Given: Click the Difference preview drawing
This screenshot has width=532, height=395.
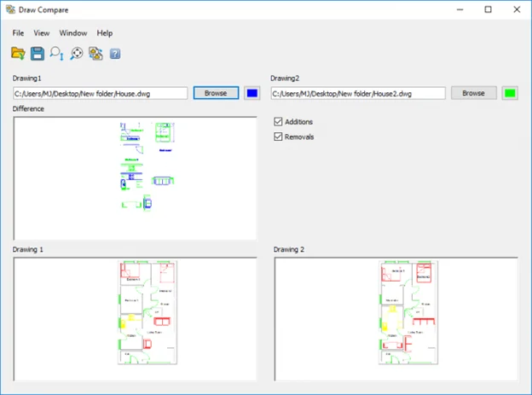Looking at the screenshot, I should point(135,177).
